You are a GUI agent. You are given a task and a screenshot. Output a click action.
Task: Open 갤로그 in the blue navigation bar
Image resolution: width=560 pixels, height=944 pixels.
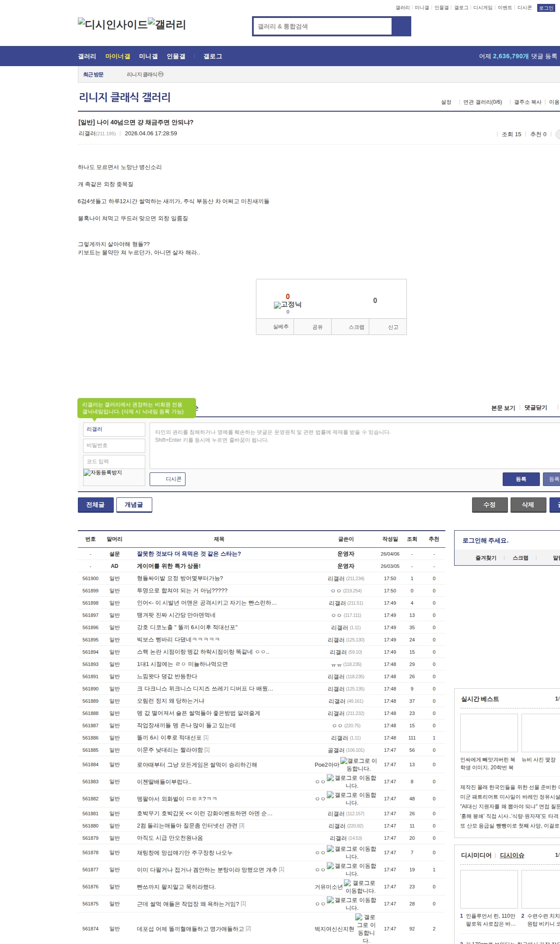pyautogui.click(x=213, y=56)
